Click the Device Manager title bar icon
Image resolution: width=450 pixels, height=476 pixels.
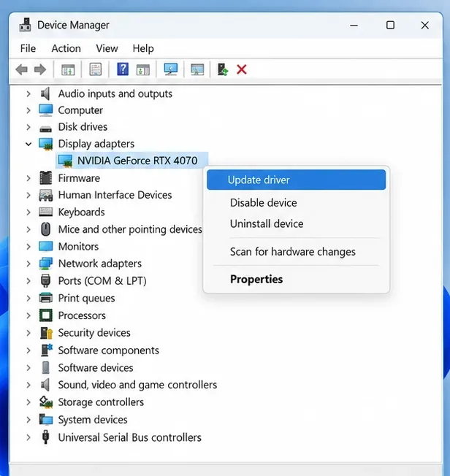pyautogui.click(x=25, y=25)
